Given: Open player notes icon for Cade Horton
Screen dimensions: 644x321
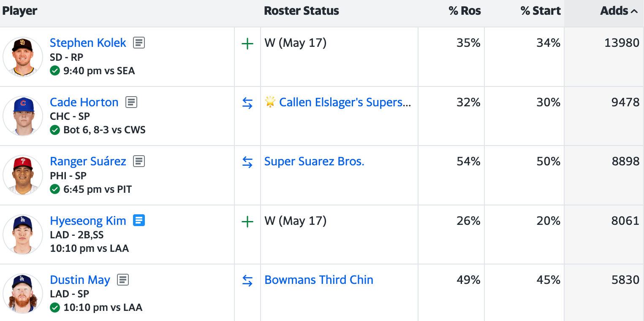Looking at the screenshot, I should tap(131, 102).
